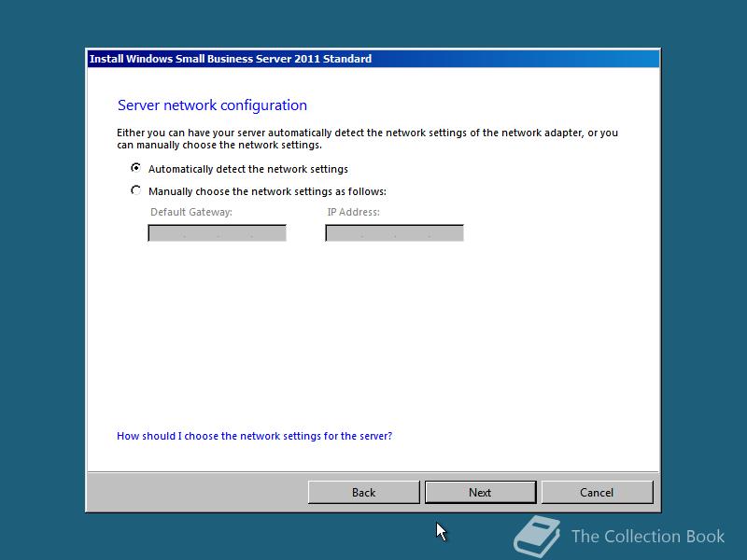
Task: Click the IP Address: label
Action: (x=354, y=213)
